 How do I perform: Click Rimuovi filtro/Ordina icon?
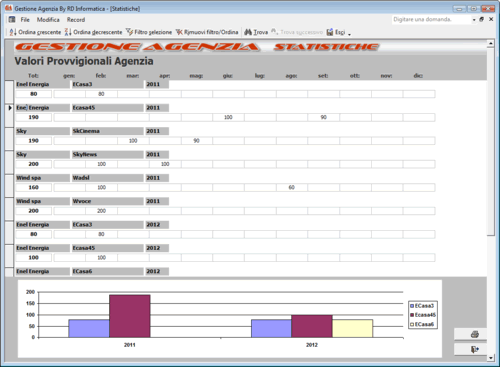tap(179, 32)
